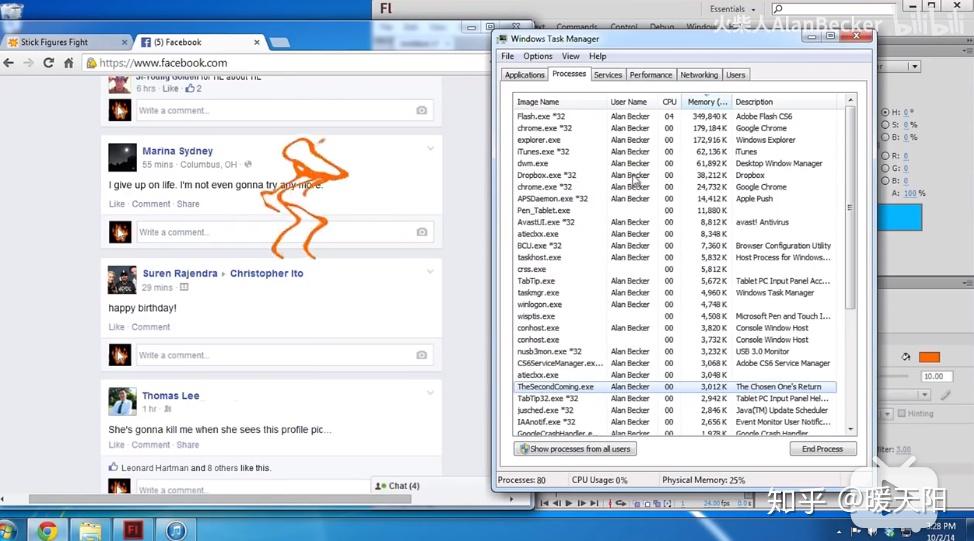Switch to Services tab

point(608,75)
